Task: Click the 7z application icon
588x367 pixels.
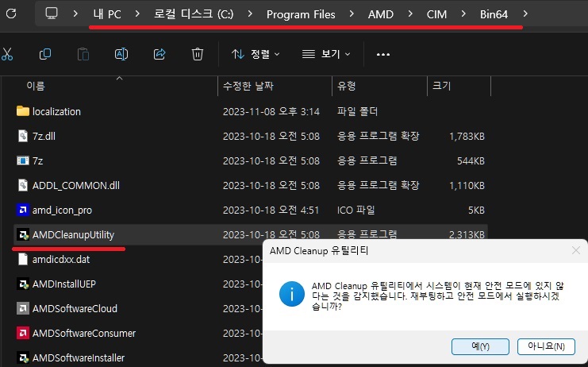Action: [x=23, y=160]
